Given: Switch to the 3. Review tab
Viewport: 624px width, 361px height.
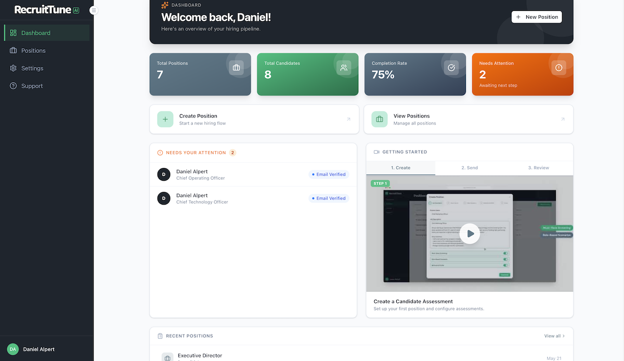Looking at the screenshot, I should point(538,168).
